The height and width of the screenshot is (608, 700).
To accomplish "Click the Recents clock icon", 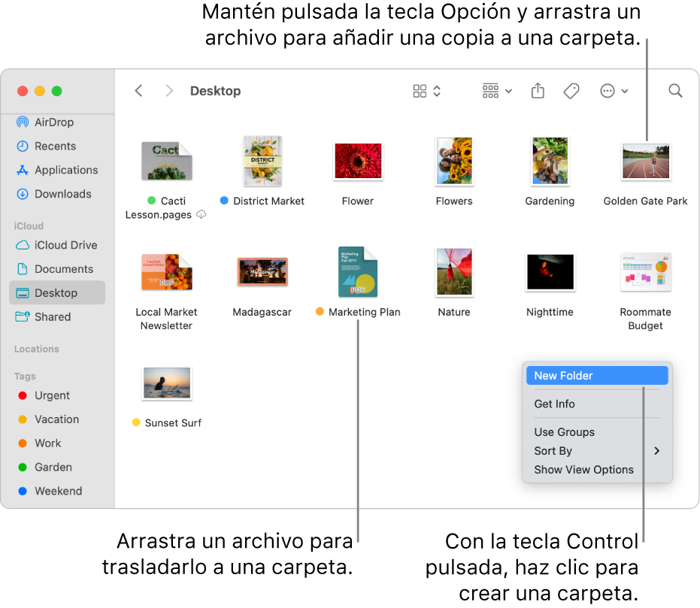I will [23, 147].
